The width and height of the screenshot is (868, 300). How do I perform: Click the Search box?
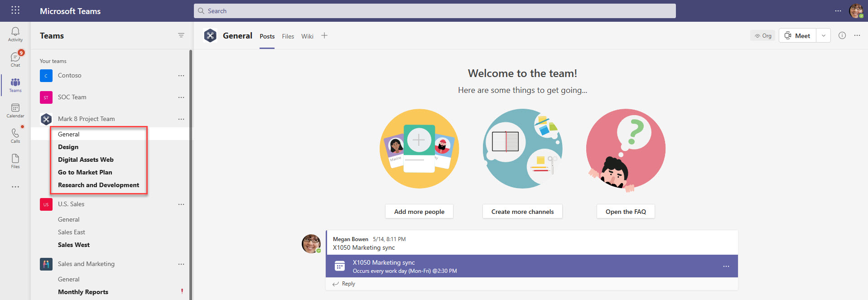[x=435, y=11]
